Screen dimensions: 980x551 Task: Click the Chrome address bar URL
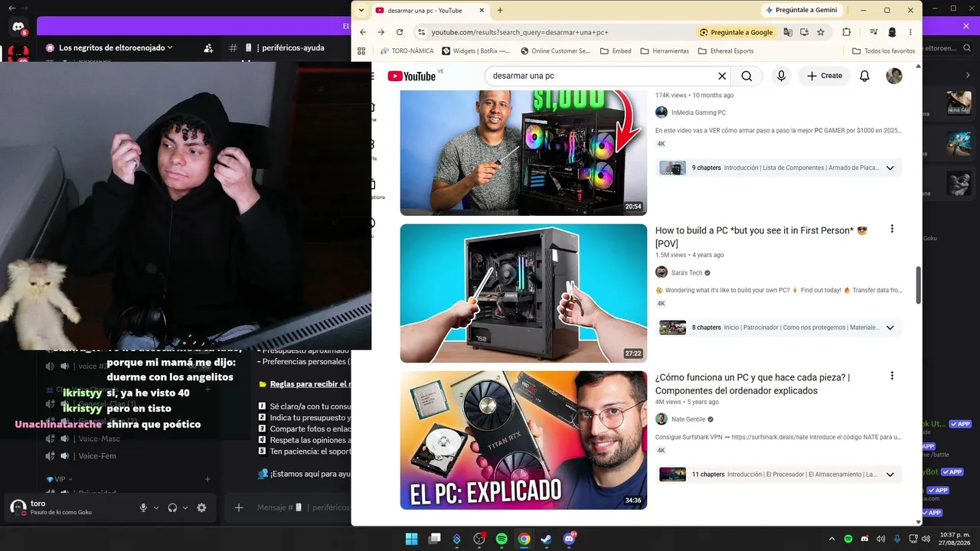click(x=520, y=32)
